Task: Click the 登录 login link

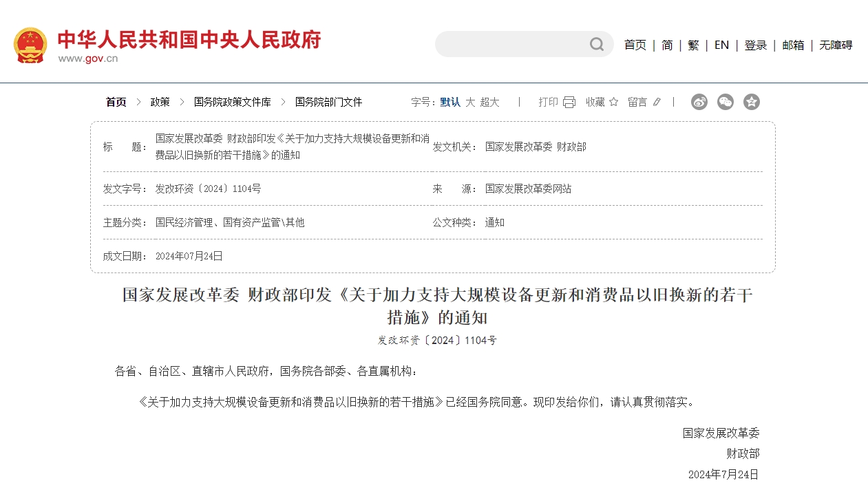Action: 755,45
